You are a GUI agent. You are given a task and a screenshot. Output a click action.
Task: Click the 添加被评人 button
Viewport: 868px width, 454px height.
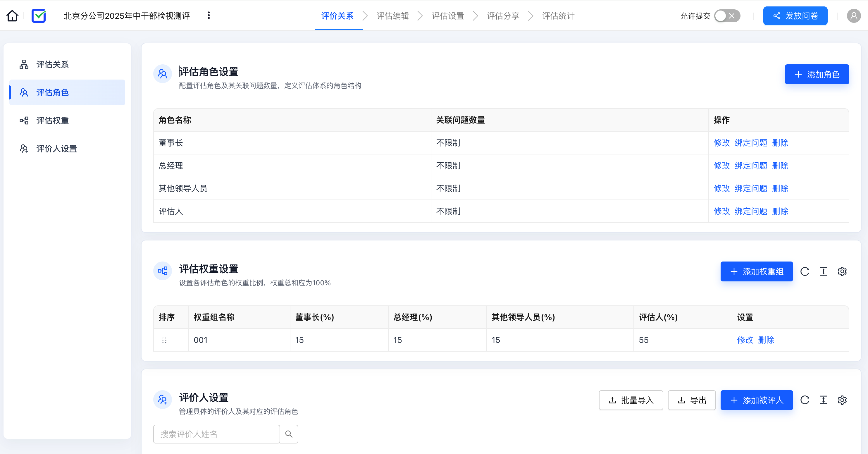(757, 400)
